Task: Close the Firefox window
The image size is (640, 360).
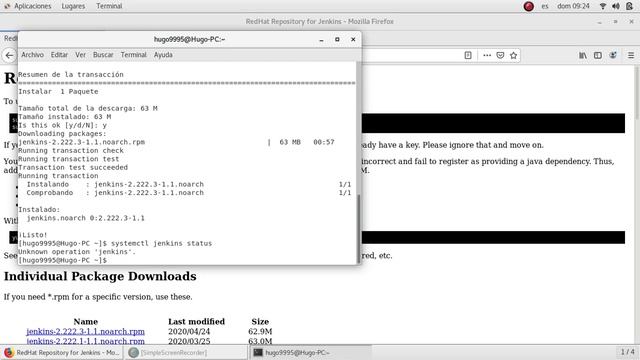Action: coord(631,22)
